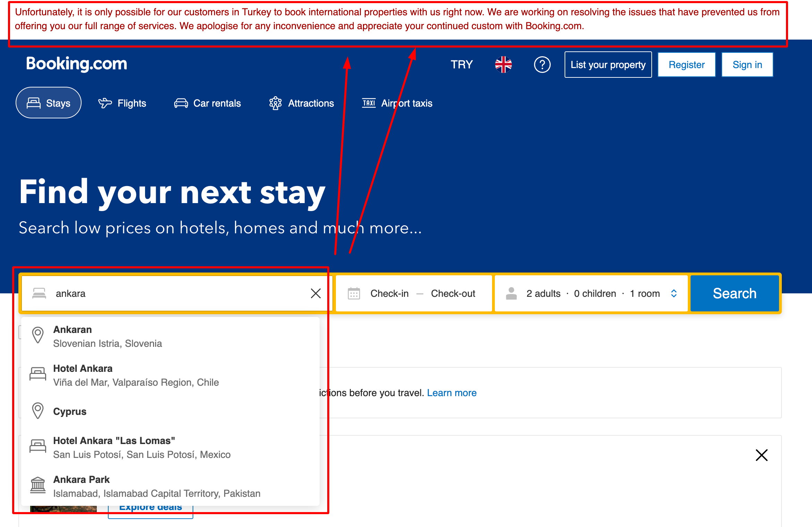Select Hotel Ankara "Las Lomas" suggestion
The height and width of the screenshot is (527, 812).
[x=170, y=447]
